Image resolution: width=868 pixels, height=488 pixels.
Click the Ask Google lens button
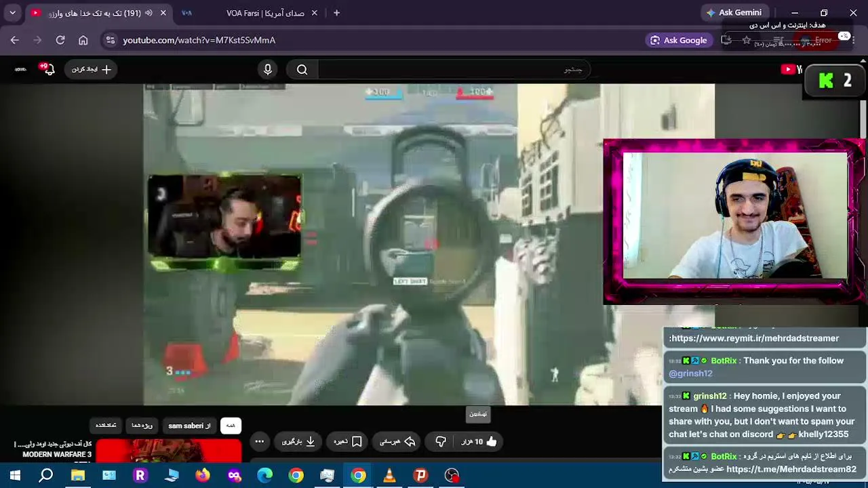tap(679, 40)
